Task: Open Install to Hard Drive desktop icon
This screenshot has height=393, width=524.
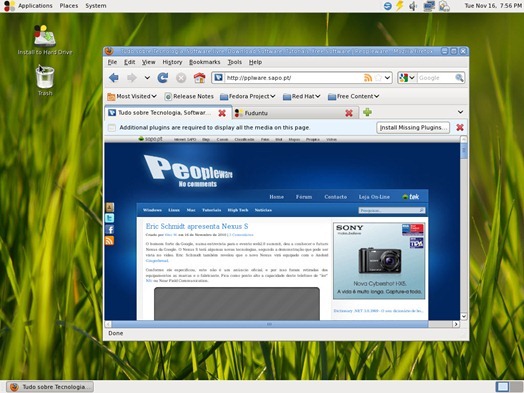Action: [45, 40]
